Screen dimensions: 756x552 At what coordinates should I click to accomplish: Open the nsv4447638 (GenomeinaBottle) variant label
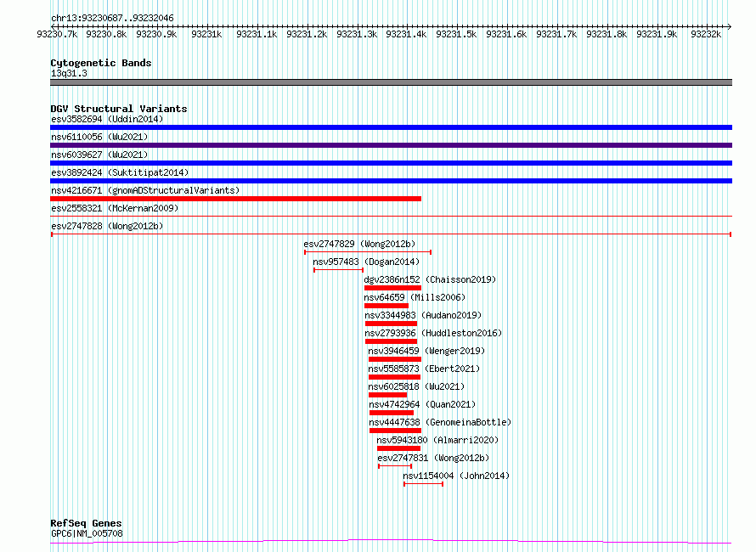click(x=440, y=422)
